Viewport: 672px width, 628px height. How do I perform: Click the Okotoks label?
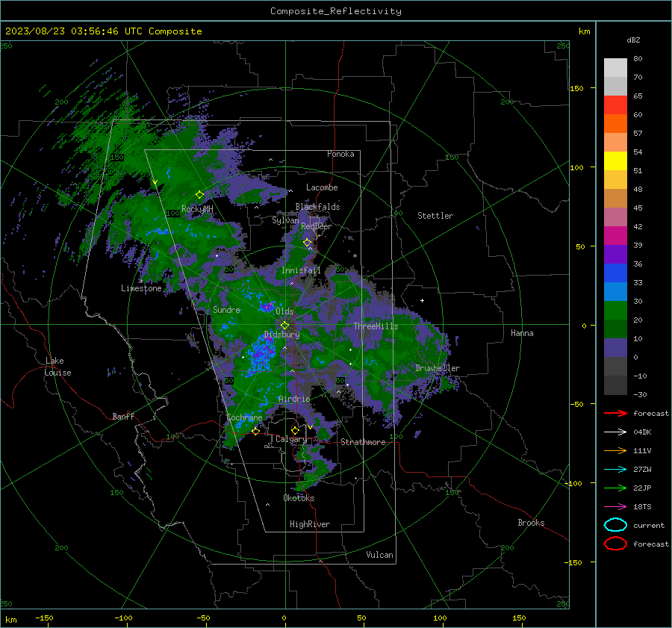point(299,497)
